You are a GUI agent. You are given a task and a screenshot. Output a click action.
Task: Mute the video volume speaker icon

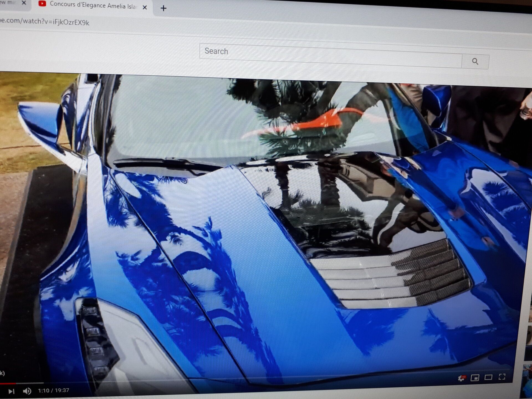coord(27,391)
